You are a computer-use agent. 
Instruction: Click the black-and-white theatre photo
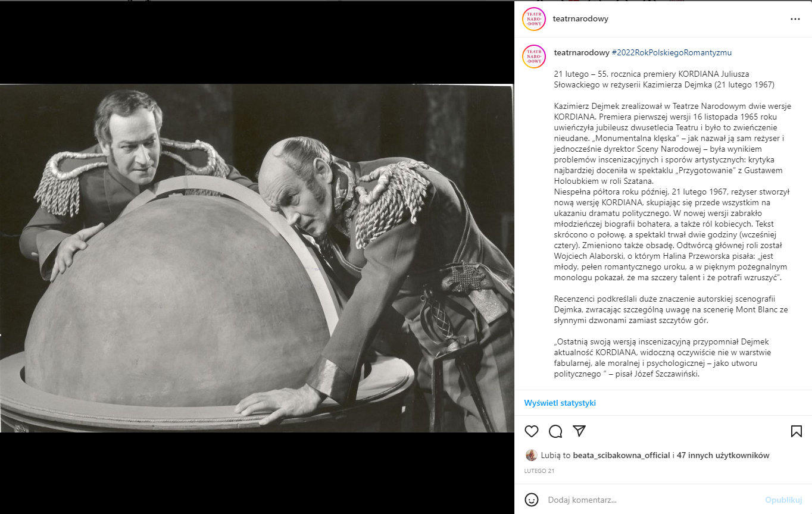click(x=257, y=258)
